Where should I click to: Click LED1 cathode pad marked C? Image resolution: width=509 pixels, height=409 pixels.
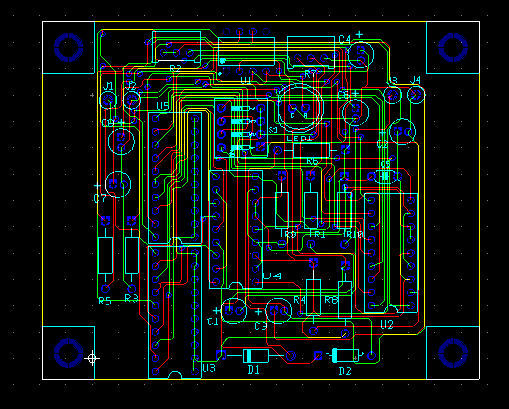[x=292, y=108]
